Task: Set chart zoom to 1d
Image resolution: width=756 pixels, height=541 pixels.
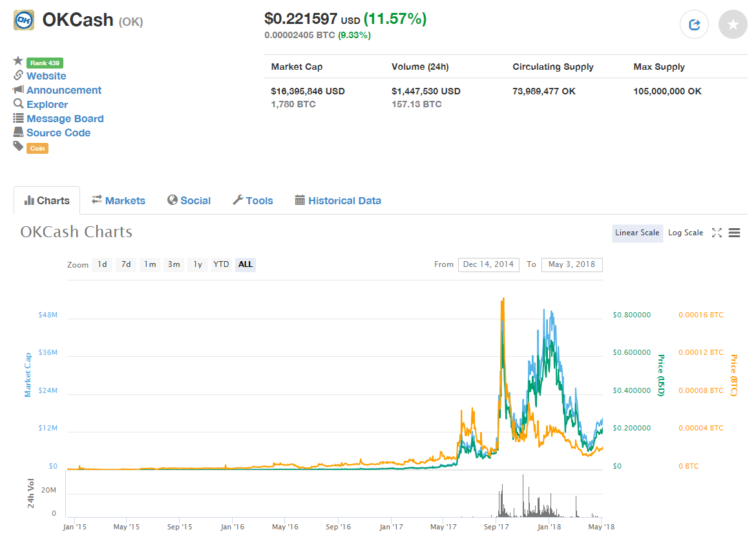Action: [102, 264]
